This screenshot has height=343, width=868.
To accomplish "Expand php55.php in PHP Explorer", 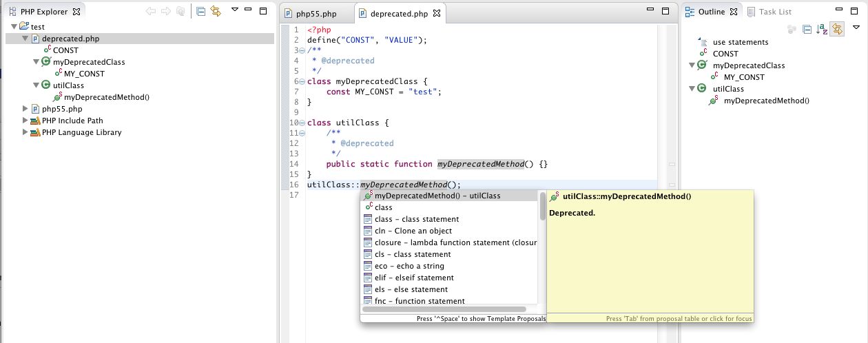I will pos(25,109).
